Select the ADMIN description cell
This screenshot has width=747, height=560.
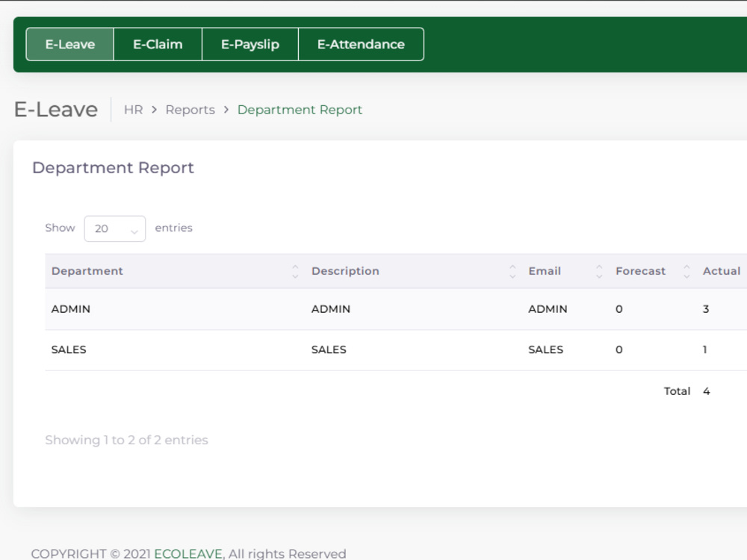point(331,309)
